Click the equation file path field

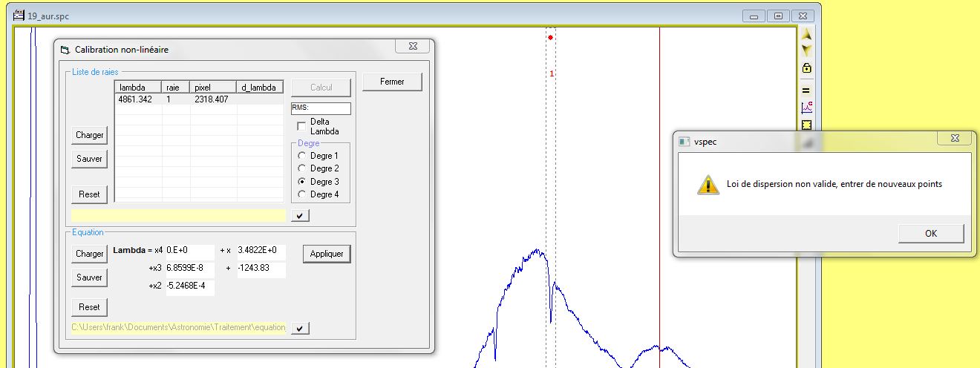179,328
